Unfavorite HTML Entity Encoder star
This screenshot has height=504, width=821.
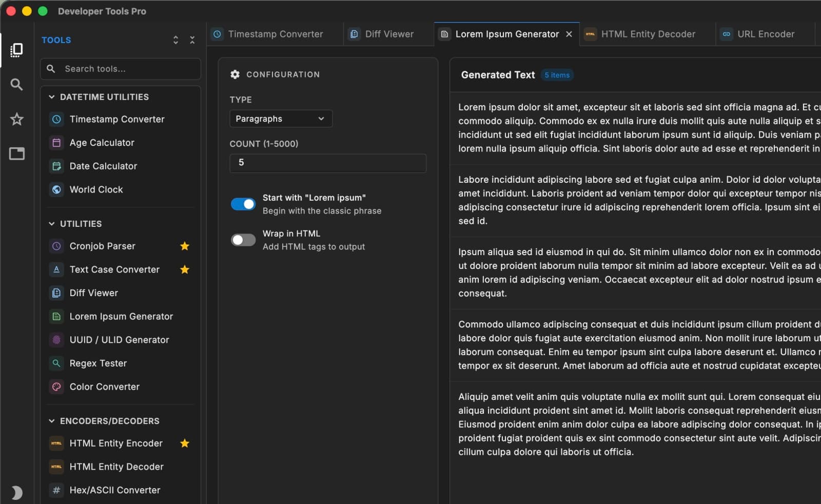point(185,443)
